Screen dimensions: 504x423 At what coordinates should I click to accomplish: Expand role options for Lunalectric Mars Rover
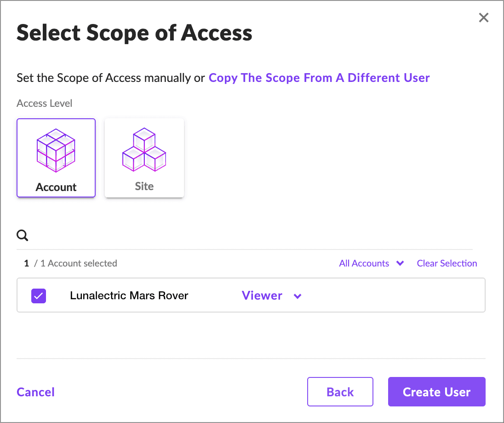[x=271, y=296]
